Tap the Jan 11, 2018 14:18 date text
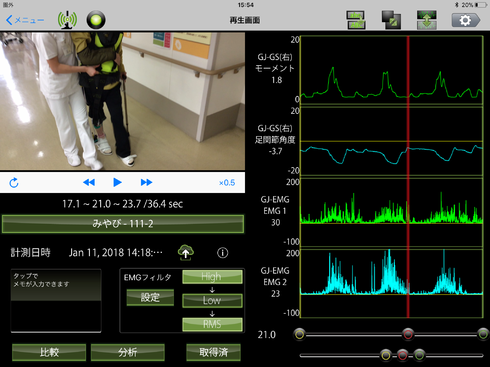Viewport: 490px width, 367px height. click(x=116, y=253)
